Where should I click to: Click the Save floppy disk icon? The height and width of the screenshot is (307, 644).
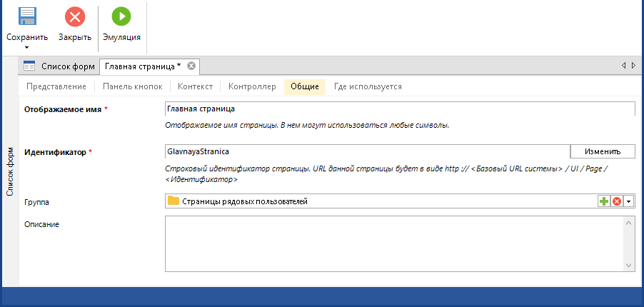click(27, 16)
